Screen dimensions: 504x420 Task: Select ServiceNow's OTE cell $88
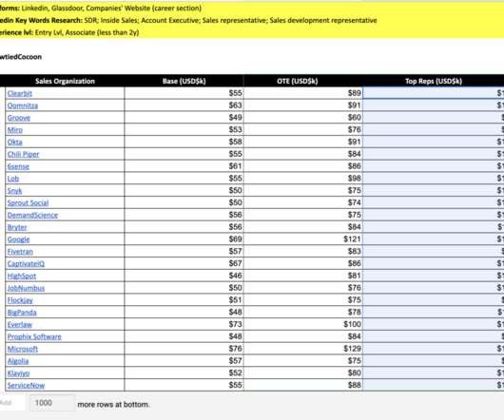pos(303,385)
